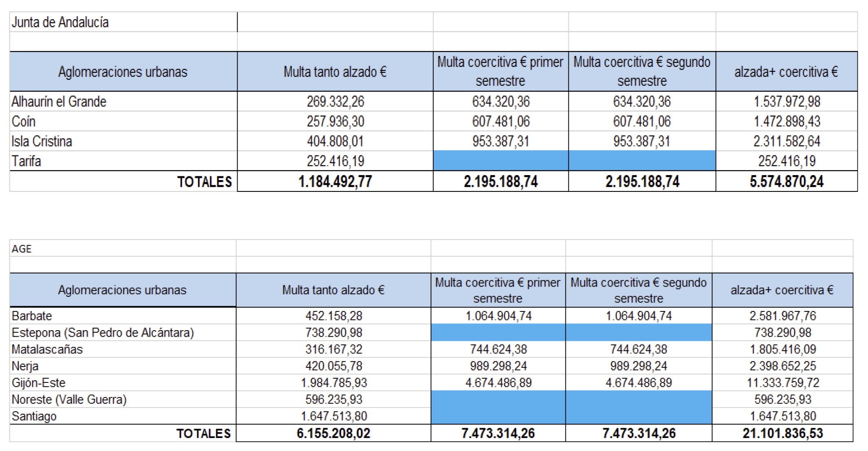
Task: Click the 2.398.652,25 total for Nerja
Action: pyautogui.click(x=783, y=366)
